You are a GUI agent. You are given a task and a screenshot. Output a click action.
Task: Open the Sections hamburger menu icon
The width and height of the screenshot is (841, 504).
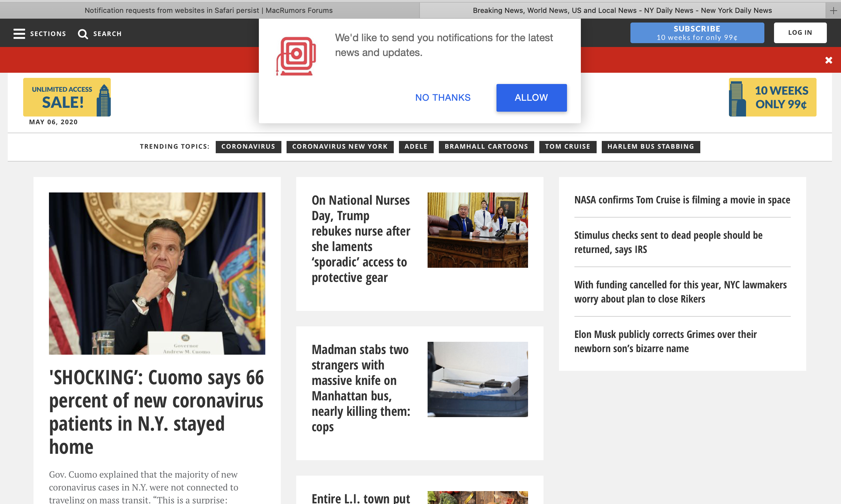click(19, 33)
